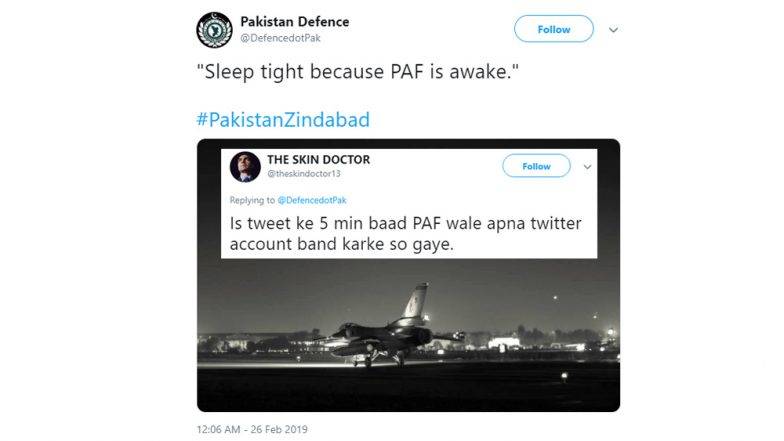784x441 pixels.
Task: Click the dark sky left of the embedded reply
Action: click(x=209, y=220)
